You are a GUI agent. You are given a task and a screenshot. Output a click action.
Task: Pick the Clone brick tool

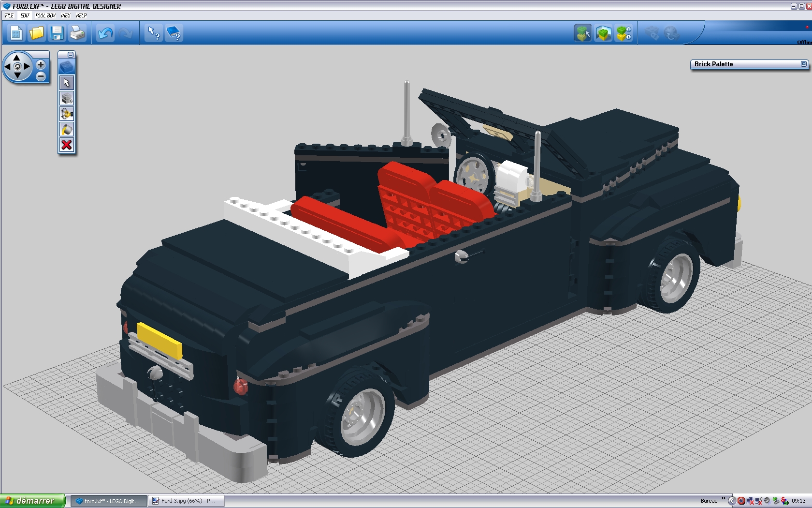(x=67, y=98)
